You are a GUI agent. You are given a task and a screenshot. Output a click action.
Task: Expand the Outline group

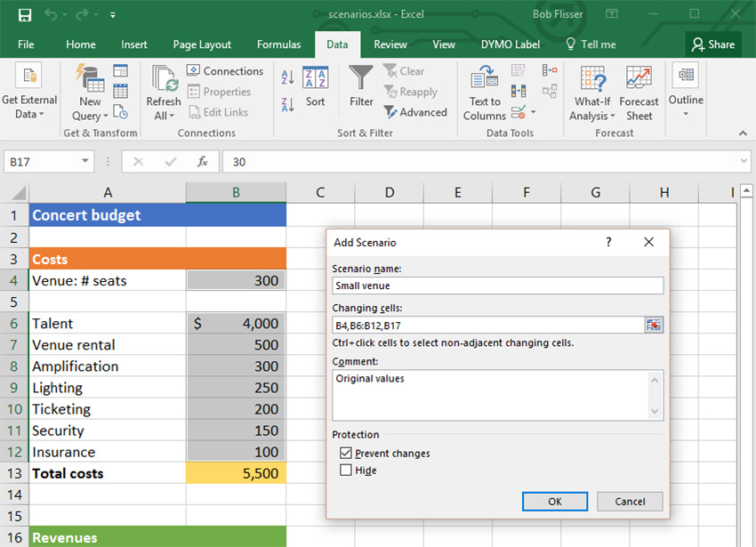click(686, 91)
